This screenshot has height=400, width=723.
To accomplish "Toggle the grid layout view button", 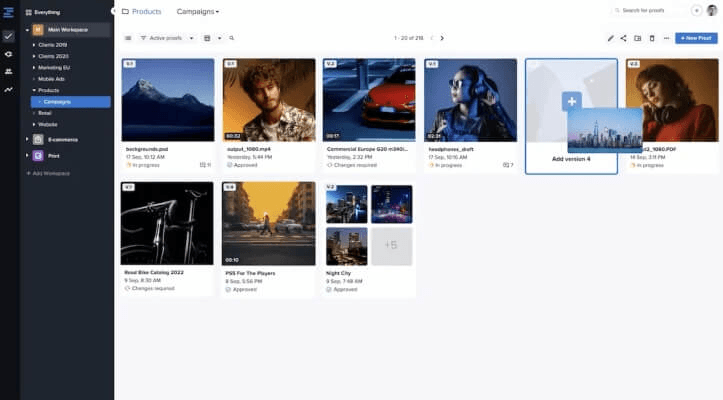I will 207,38.
